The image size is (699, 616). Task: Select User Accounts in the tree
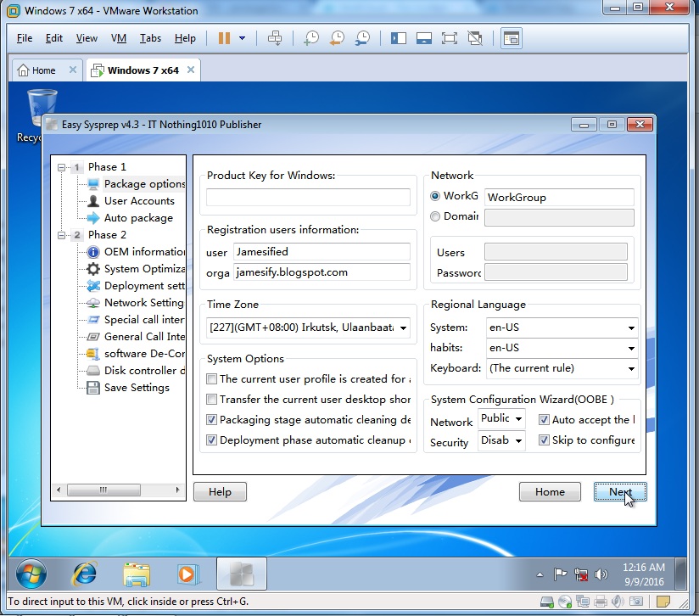pyautogui.click(x=139, y=201)
